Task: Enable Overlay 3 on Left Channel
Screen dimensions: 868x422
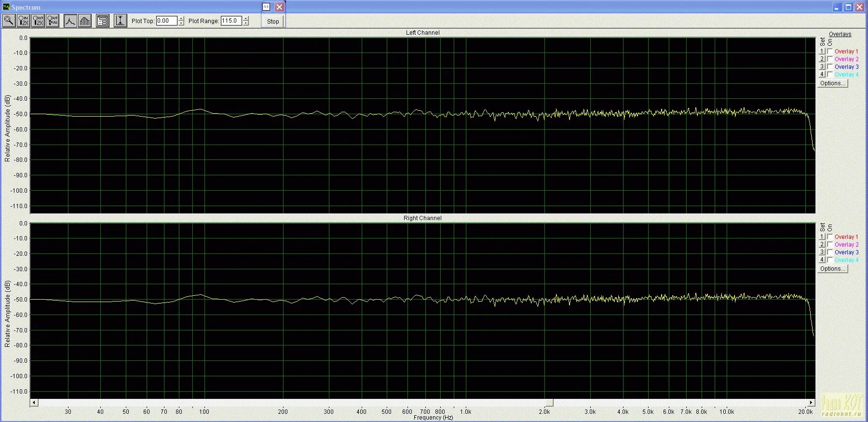Action: [830, 66]
